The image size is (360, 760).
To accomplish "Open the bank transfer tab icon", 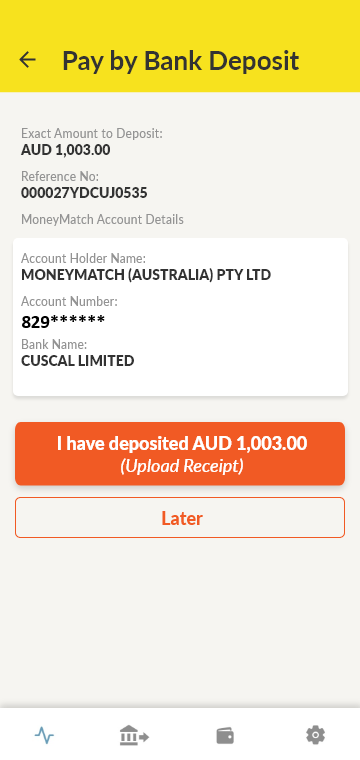I will (x=134, y=735).
